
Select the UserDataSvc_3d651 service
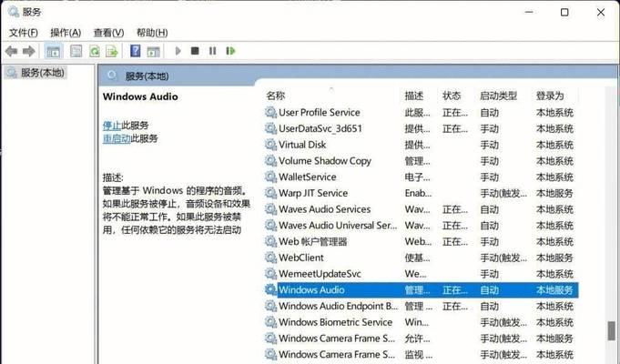coord(422,129)
